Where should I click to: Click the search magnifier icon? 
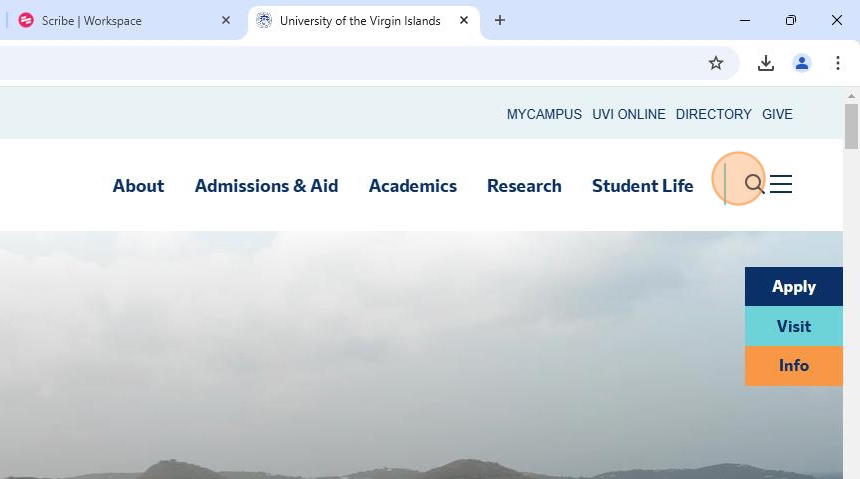[x=754, y=184]
